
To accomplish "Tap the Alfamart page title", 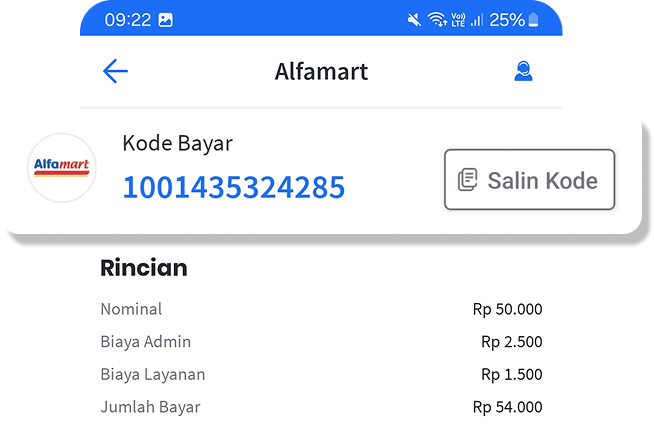I will pos(321,71).
